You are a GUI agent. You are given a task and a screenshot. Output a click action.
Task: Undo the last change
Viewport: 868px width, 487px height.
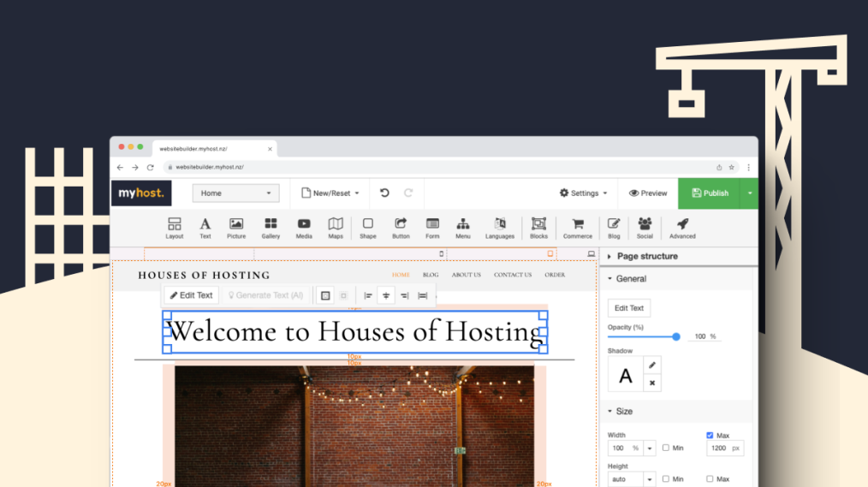click(x=384, y=193)
